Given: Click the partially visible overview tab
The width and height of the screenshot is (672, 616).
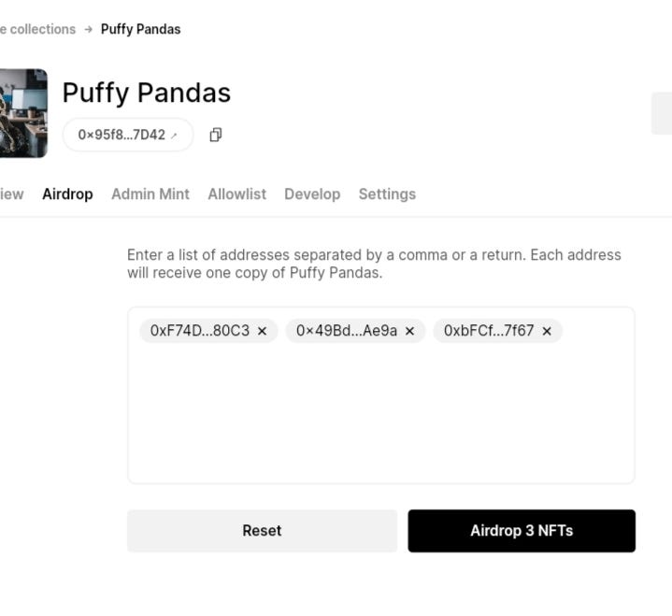Looking at the screenshot, I should [11, 194].
